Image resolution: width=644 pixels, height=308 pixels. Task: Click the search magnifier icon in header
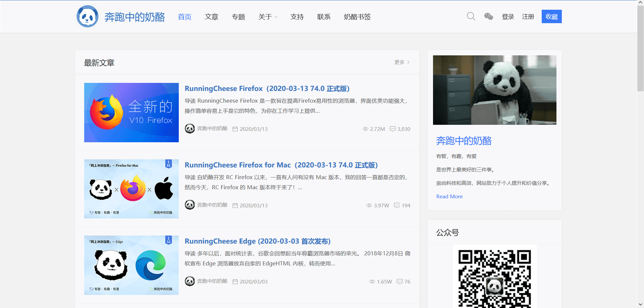pyautogui.click(x=471, y=16)
